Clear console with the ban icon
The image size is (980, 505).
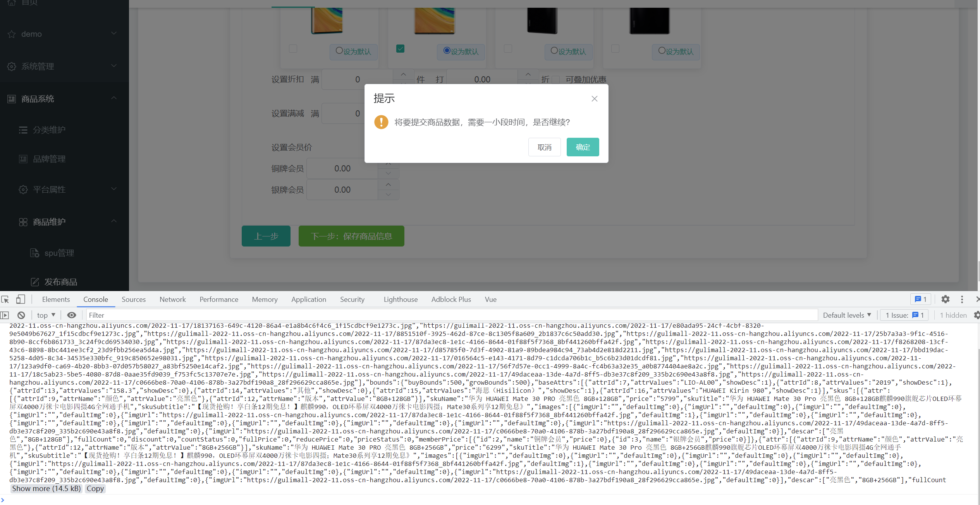click(21, 315)
